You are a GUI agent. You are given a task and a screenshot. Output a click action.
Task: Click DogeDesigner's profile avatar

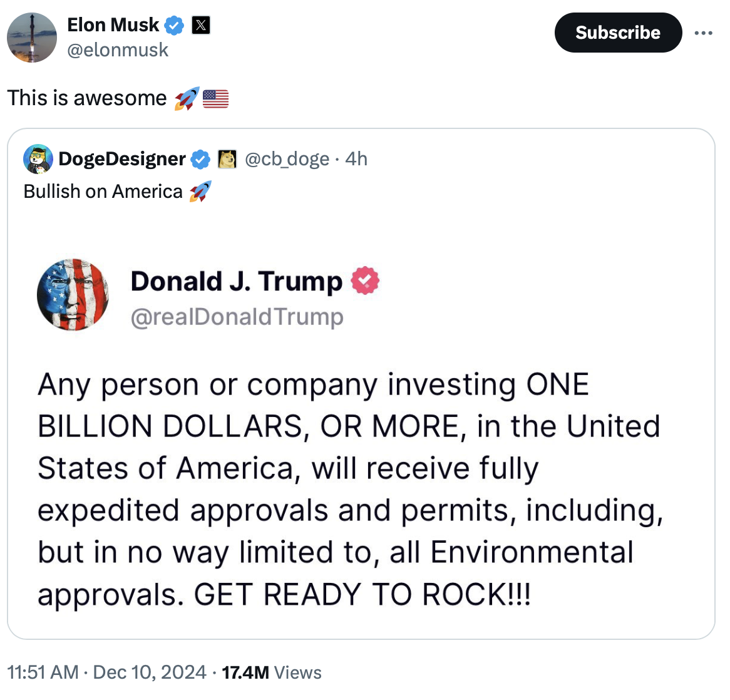38,159
